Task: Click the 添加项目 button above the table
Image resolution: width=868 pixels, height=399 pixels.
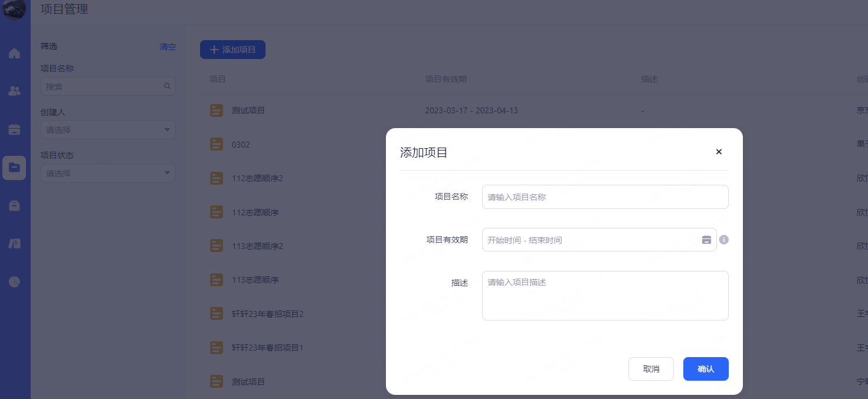Action: tap(232, 50)
